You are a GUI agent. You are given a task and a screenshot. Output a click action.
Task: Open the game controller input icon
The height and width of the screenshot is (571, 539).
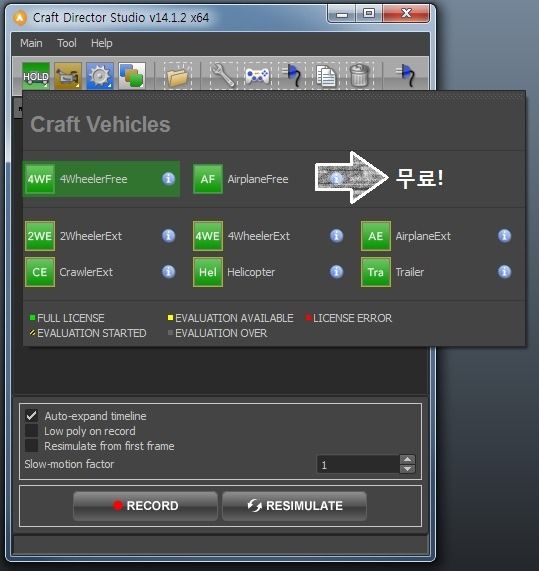[257, 76]
